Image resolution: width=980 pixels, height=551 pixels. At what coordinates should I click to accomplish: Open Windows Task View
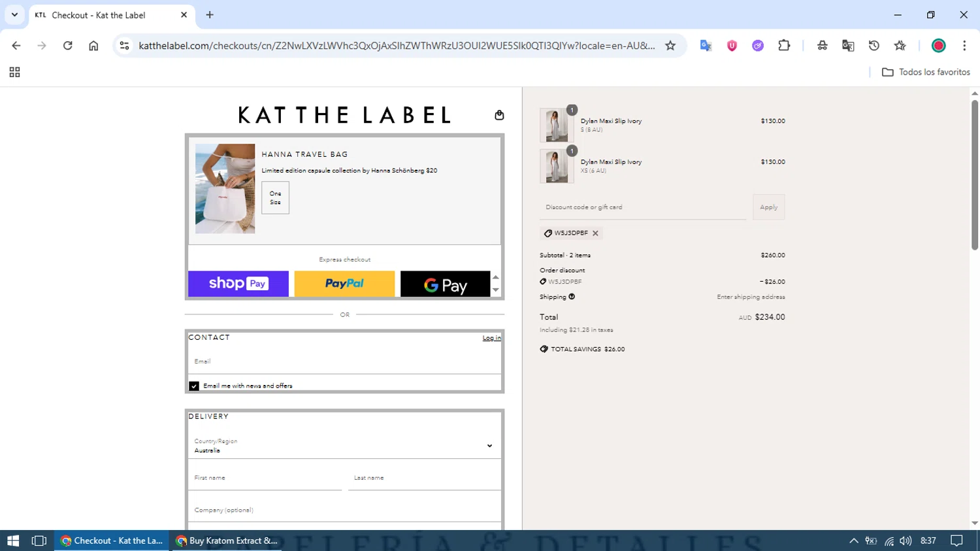pos(39,541)
